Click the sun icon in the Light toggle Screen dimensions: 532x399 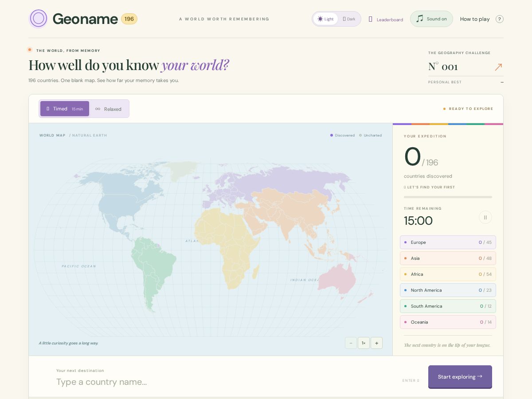click(x=320, y=19)
